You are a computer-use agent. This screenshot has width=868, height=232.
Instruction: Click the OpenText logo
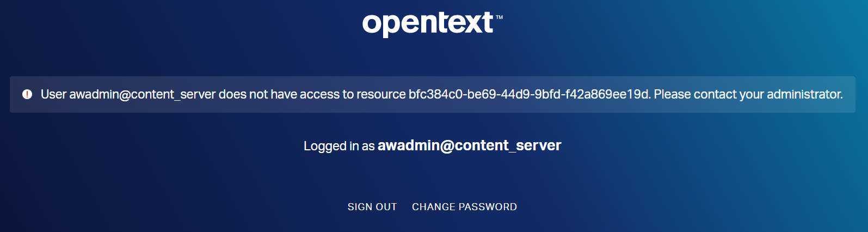[x=428, y=23]
